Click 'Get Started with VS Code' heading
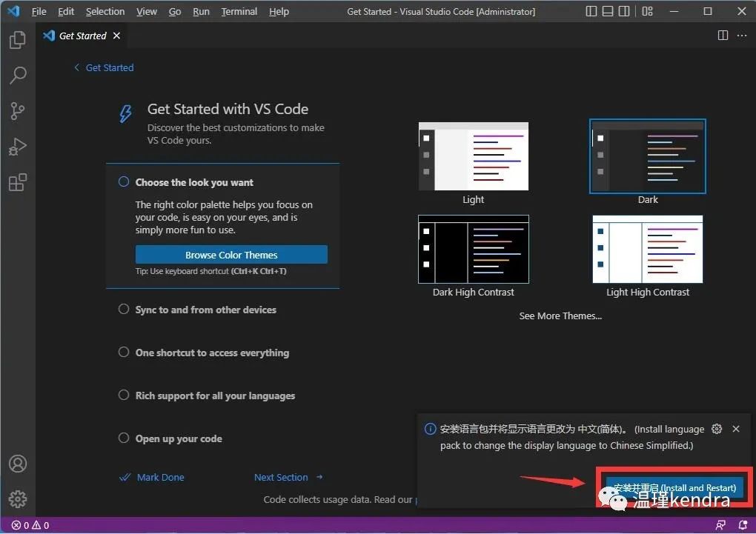The height and width of the screenshot is (534, 756). point(228,110)
